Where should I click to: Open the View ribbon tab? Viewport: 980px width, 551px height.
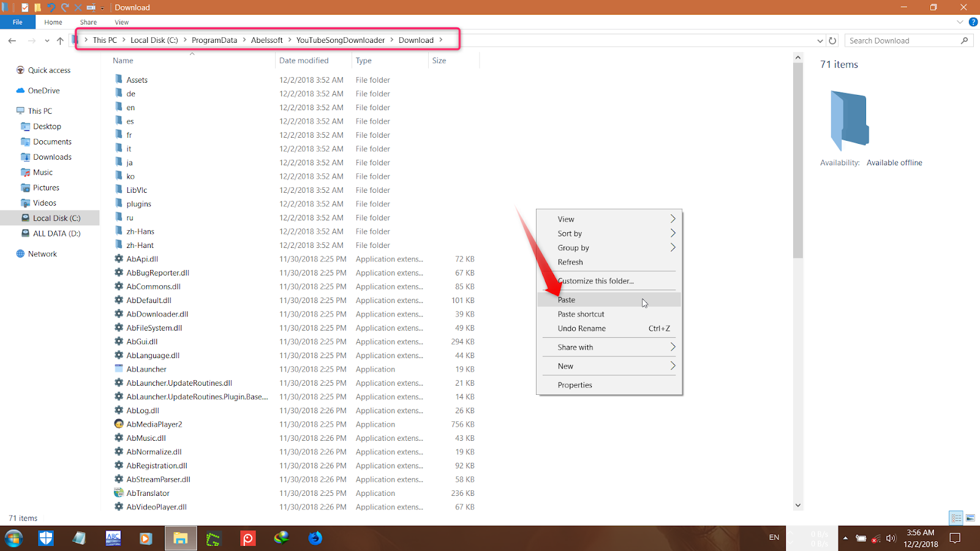122,22
